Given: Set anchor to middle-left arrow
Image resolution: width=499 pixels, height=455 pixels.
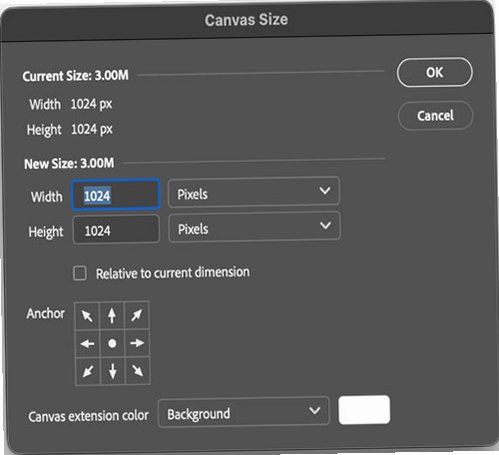Looking at the screenshot, I should coord(87,344).
